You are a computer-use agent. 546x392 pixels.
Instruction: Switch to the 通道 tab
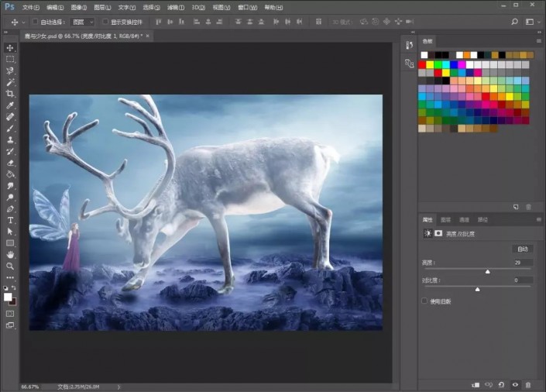[x=464, y=219]
